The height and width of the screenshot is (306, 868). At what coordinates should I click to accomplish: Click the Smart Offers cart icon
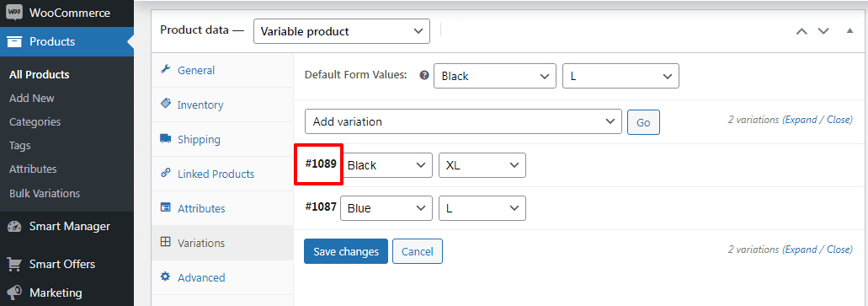(x=15, y=264)
